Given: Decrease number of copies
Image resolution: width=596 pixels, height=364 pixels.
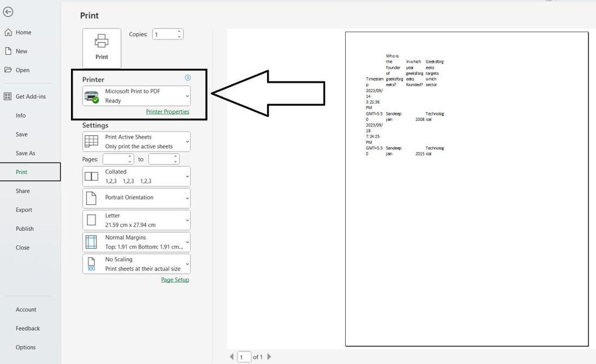Looking at the screenshot, I should tap(179, 37).
